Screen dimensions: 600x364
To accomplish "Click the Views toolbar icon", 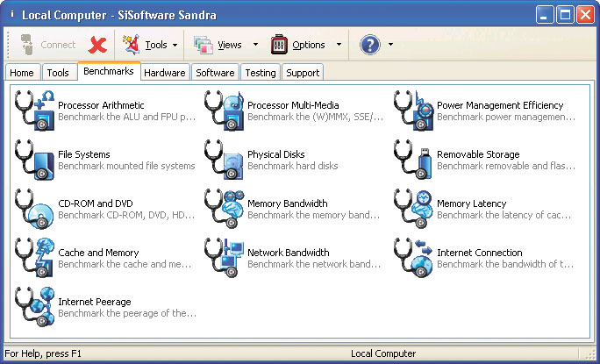I will (204, 45).
